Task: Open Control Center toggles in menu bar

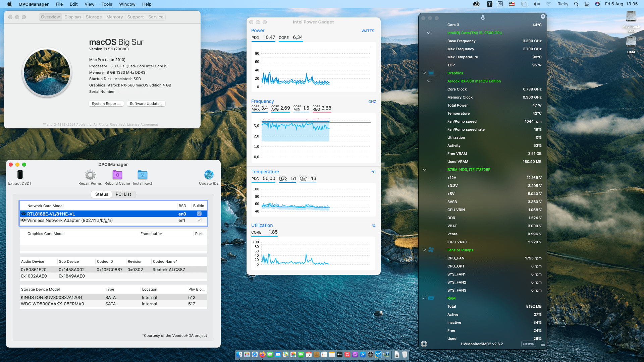Action: (x=587, y=4)
